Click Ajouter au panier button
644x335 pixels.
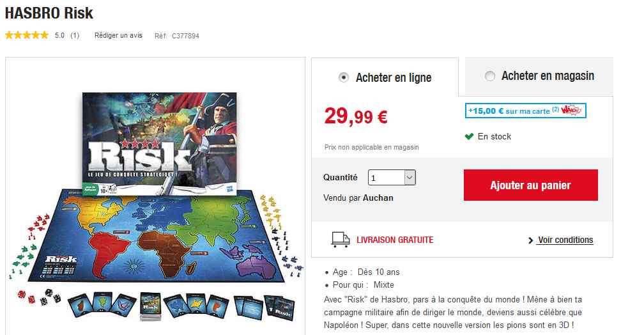(531, 185)
